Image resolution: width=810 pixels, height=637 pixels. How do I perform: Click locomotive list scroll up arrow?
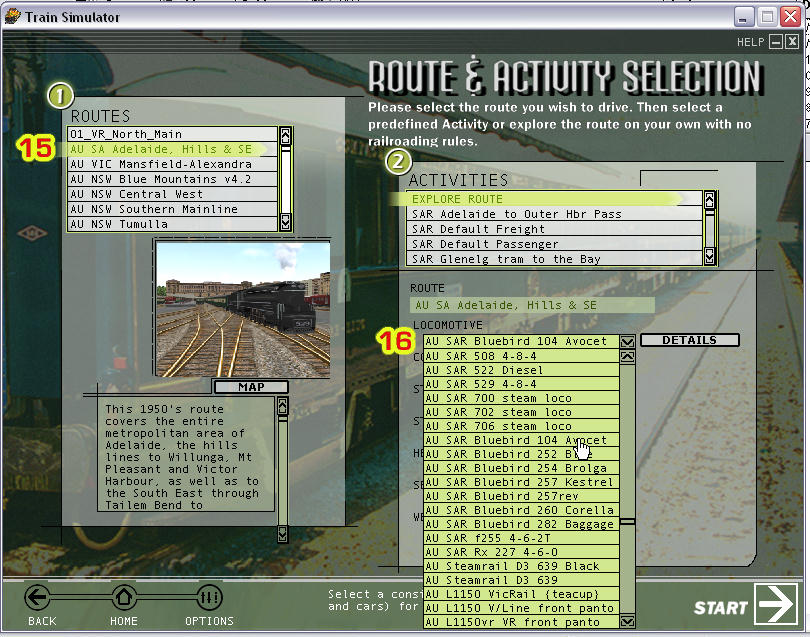pyautogui.click(x=627, y=356)
